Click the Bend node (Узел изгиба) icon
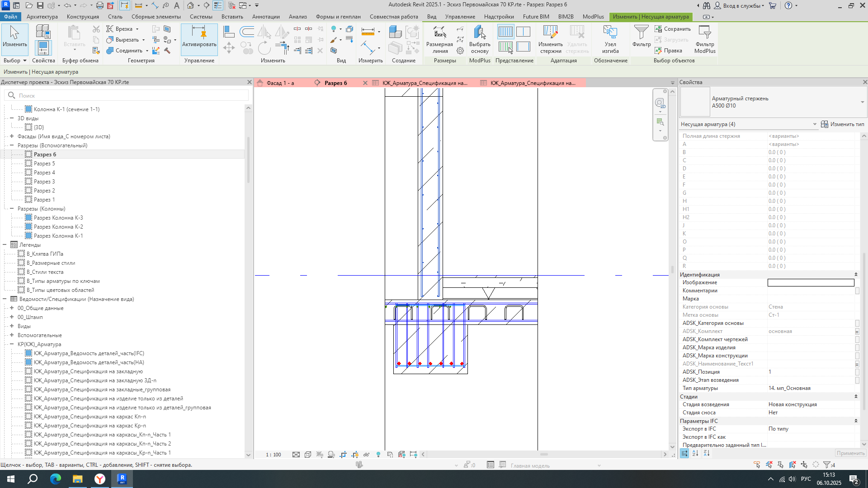The height and width of the screenshot is (488, 868). [610, 39]
